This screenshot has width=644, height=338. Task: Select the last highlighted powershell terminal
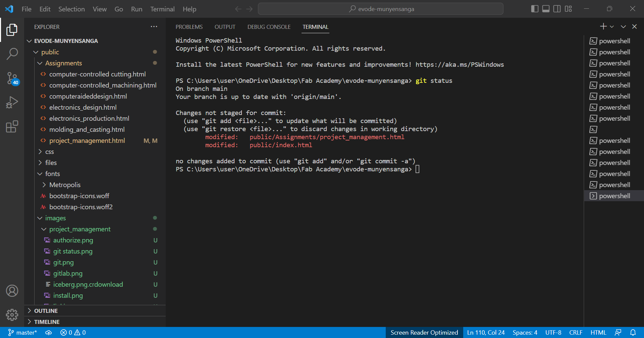click(x=614, y=196)
